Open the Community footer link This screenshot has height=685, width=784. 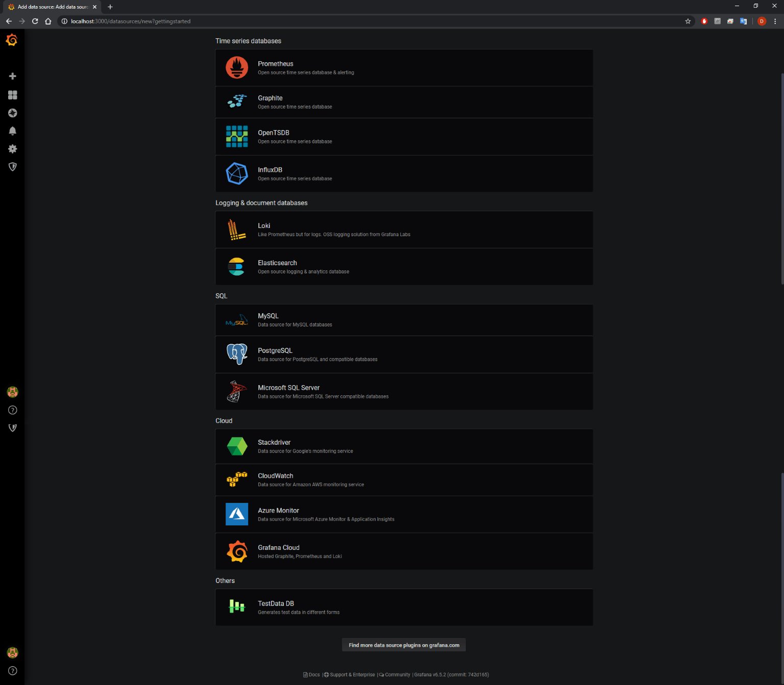[395, 674]
